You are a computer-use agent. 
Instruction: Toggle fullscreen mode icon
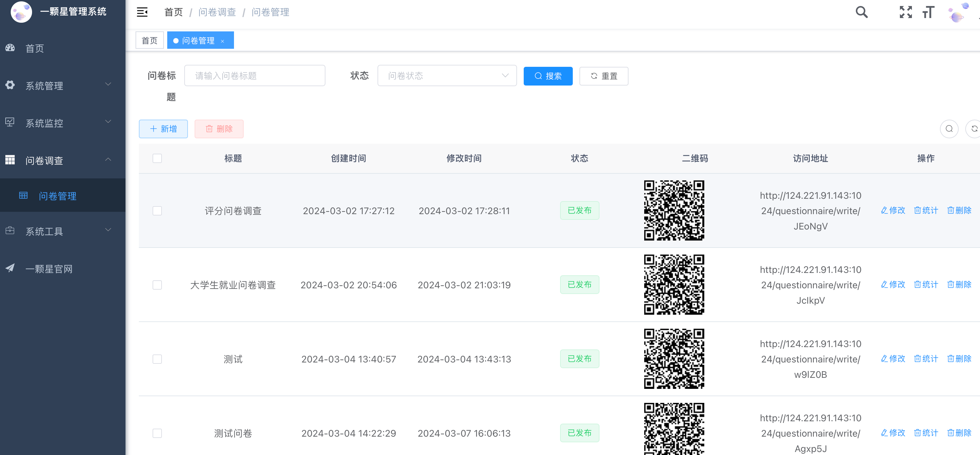click(x=906, y=12)
